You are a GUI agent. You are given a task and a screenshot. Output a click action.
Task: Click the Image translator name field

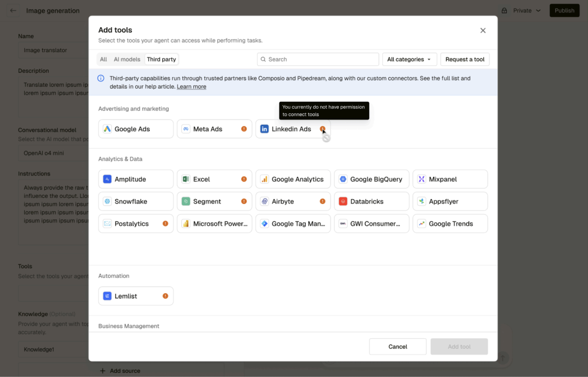(53, 50)
